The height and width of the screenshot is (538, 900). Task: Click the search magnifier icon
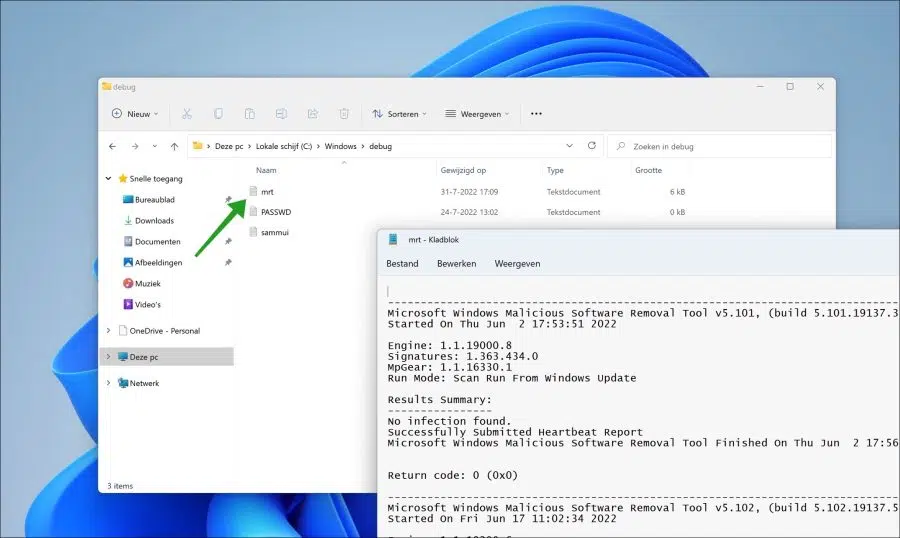(620, 146)
